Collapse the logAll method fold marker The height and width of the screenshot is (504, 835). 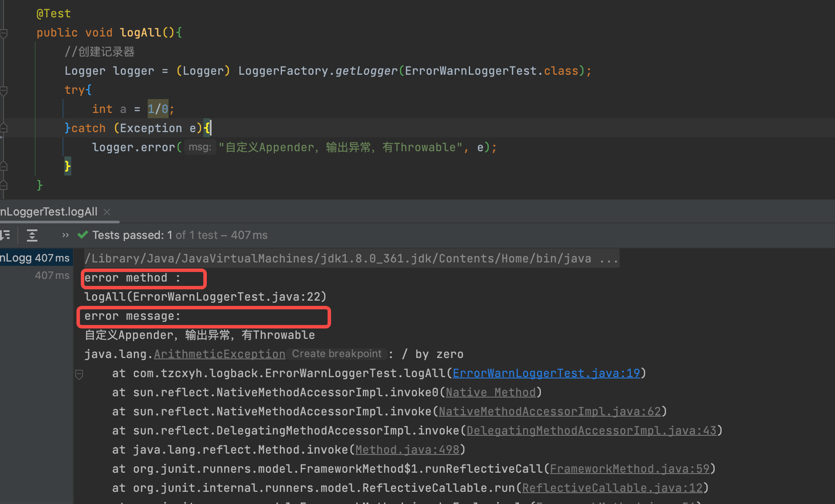coord(4,33)
